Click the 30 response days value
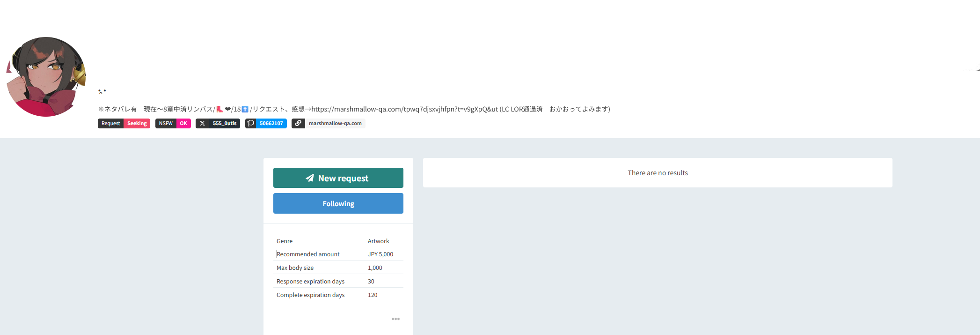The height and width of the screenshot is (335, 980). (371, 282)
